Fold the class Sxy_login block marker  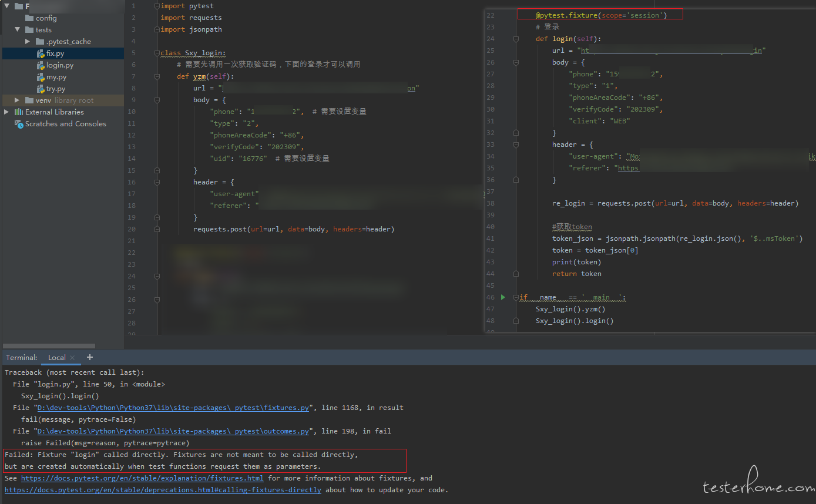pos(157,53)
